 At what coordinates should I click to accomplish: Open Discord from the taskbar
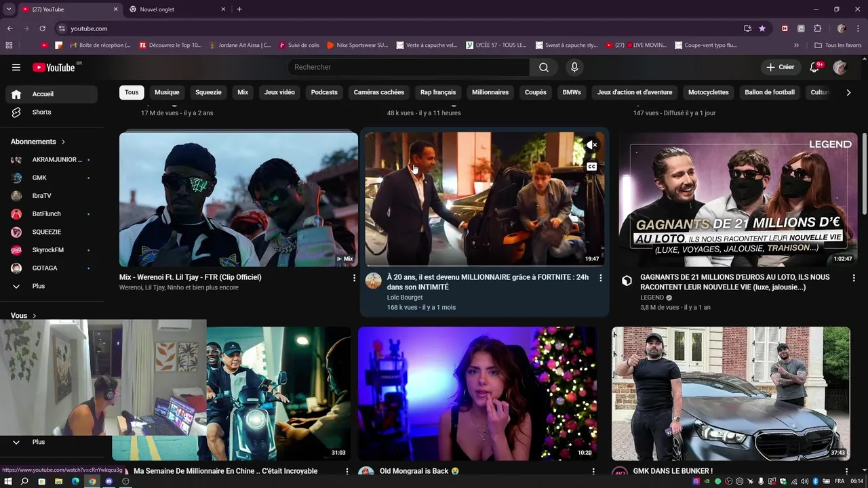click(108, 481)
